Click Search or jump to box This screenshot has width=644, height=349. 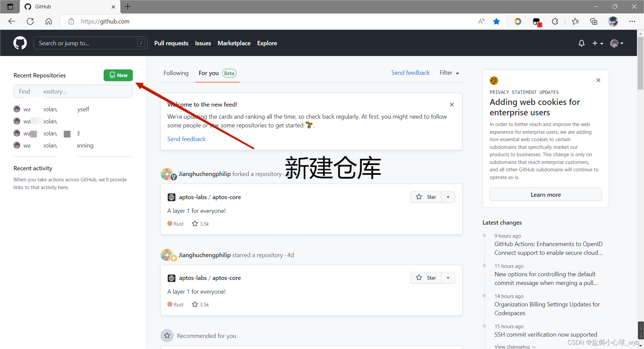[90, 43]
